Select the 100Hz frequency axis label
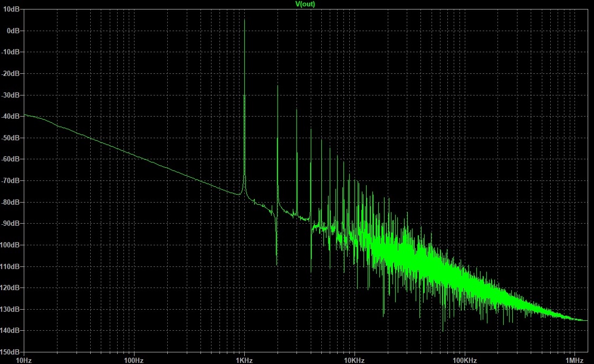This screenshot has width=594, height=364. (133, 360)
